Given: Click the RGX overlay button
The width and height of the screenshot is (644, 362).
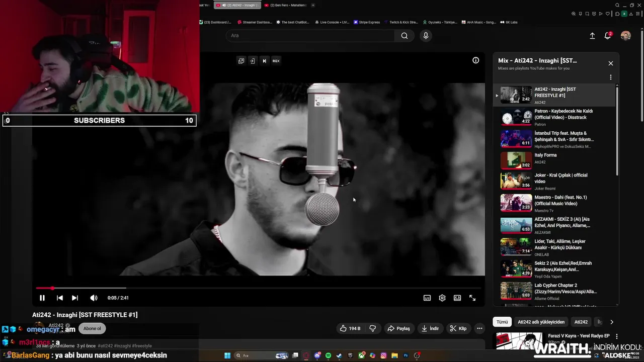Looking at the screenshot, I should [x=276, y=61].
